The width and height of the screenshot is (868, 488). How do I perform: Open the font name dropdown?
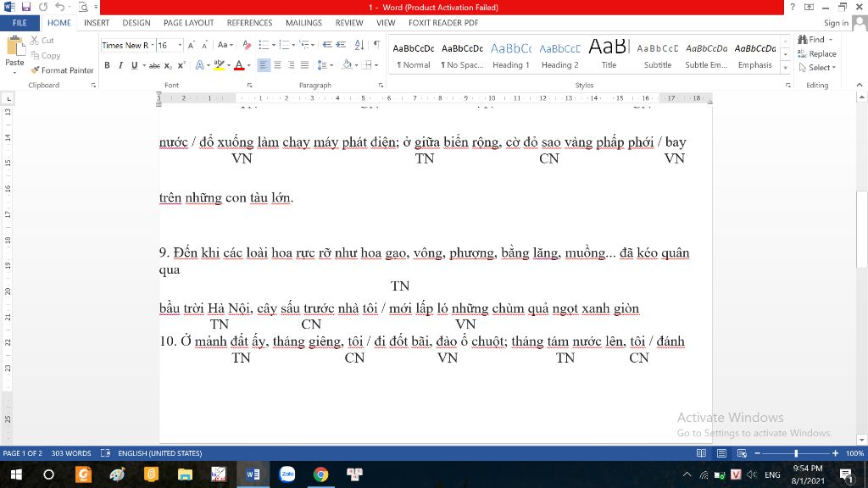tap(153, 46)
